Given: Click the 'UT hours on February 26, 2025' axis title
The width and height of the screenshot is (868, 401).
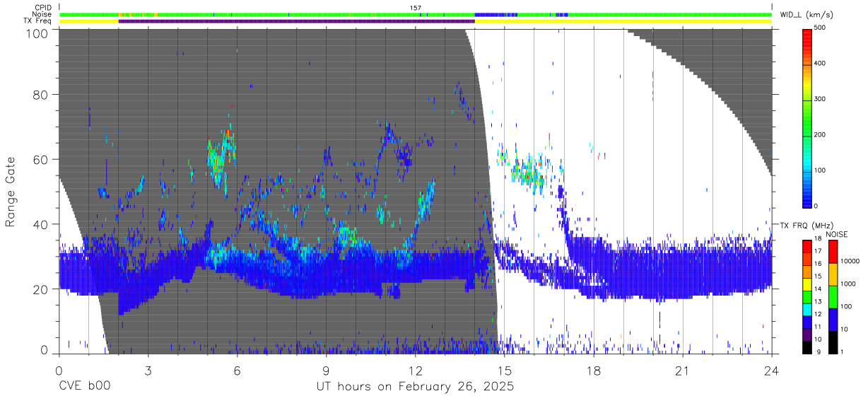Looking at the screenshot, I should 415,387.
